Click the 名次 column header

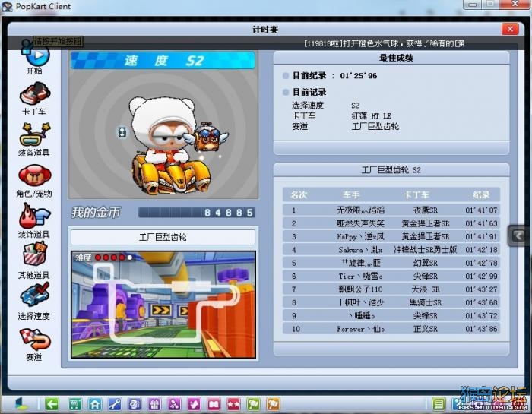(299, 195)
